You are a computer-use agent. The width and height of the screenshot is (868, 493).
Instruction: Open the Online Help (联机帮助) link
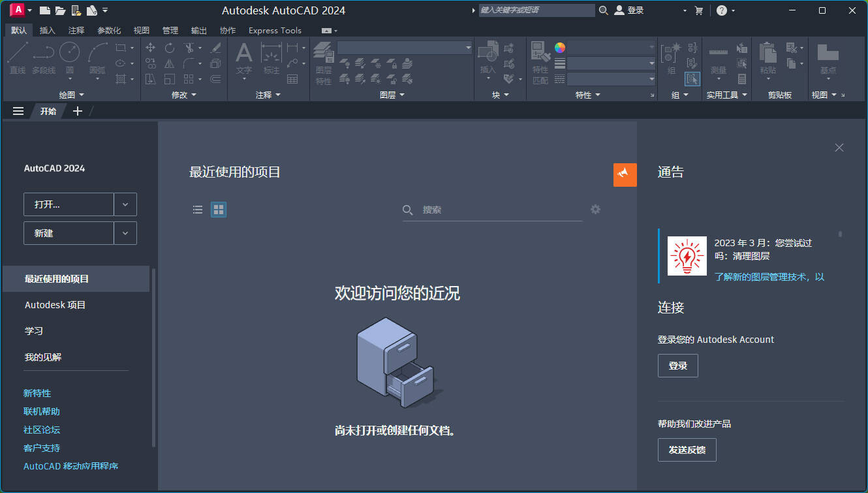[42, 411]
